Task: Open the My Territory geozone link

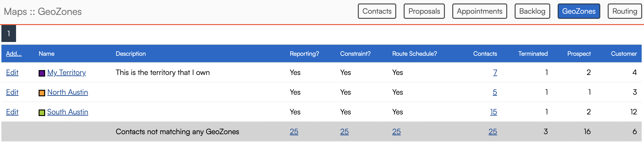Action: (x=67, y=72)
